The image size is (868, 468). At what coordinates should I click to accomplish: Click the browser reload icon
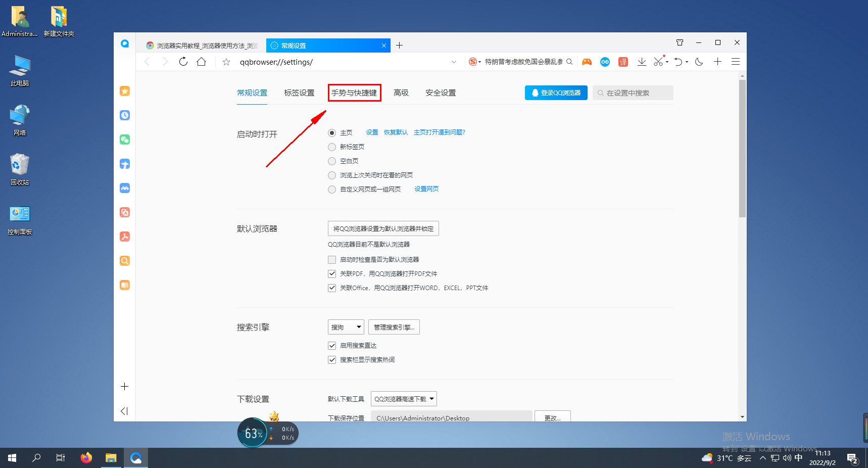click(183, 62)
